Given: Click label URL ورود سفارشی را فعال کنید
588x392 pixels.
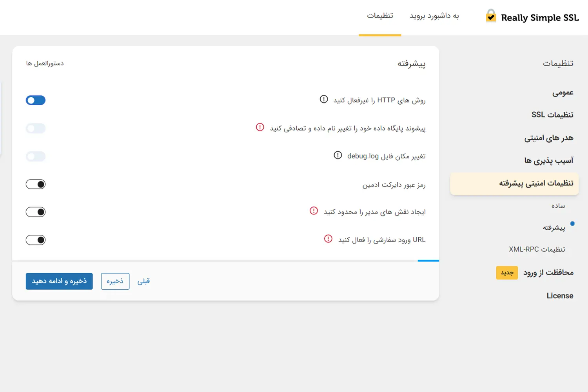Looking at the screenshot, I should (x=382, y=240).
